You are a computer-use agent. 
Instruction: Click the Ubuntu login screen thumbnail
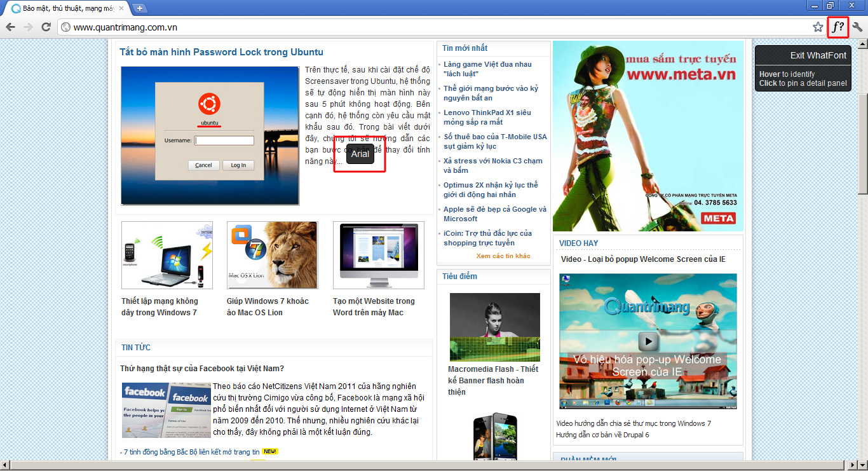(210, 136)
